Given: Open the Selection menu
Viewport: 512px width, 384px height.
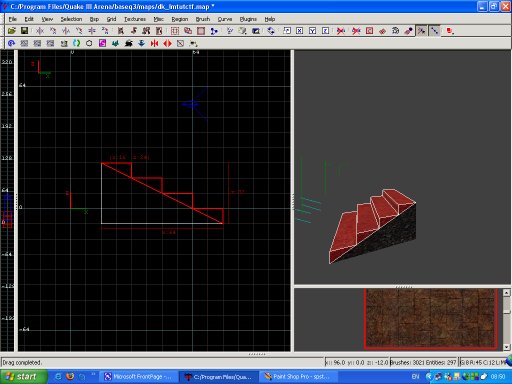Looking at the screenshot, I should point(71,19).
